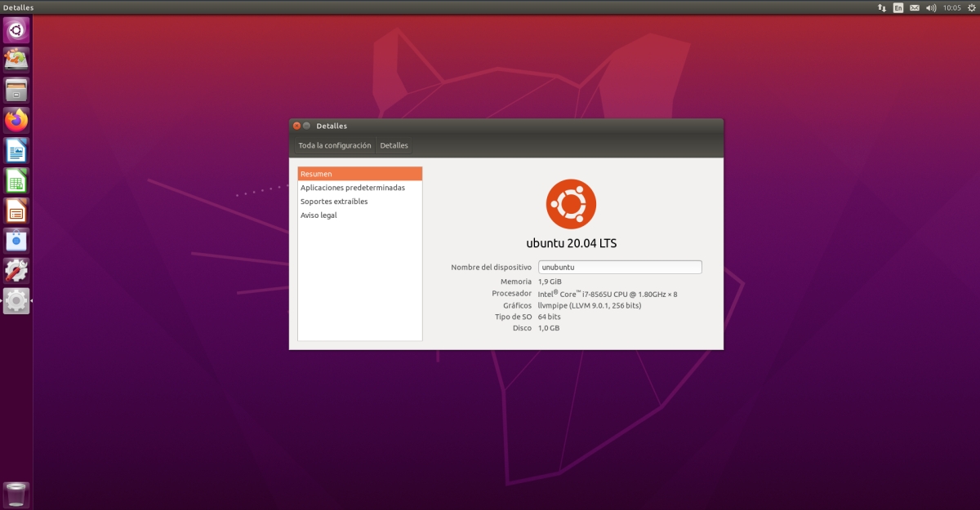980x510 pixels.
Task: Open LibreOffice Impress from the dock
Action: pyautogui.click(x=16, y=209)
